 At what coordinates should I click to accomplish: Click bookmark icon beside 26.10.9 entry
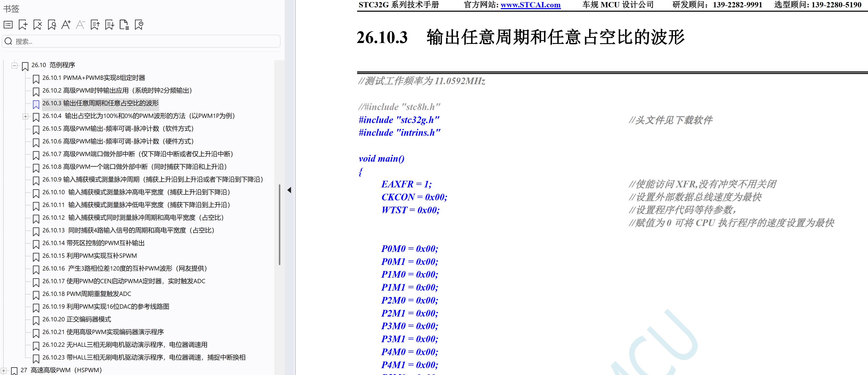36,181
